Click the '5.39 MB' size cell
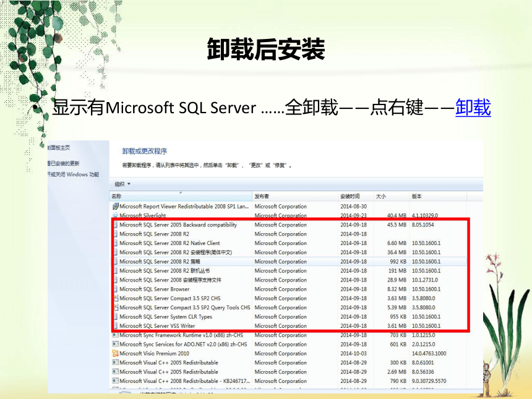Image resolution: width=532 pixels, height=399 pixels. [397, 307]
